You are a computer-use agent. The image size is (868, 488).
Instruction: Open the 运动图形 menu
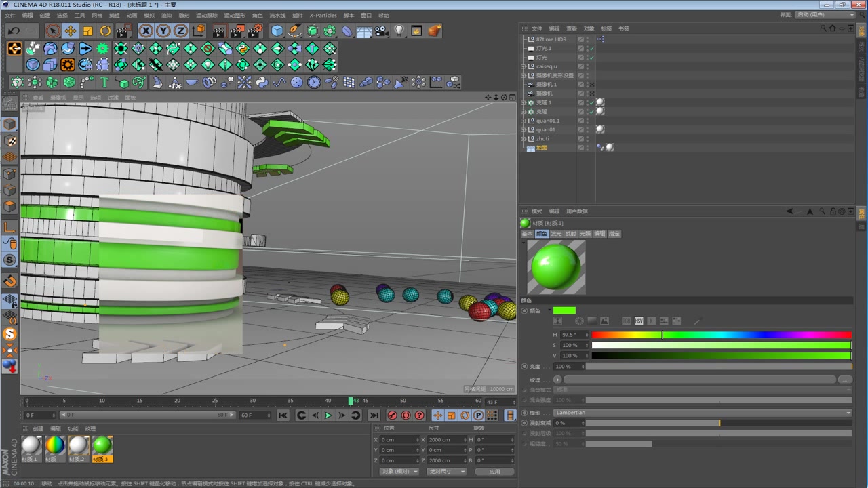[235, 15]
